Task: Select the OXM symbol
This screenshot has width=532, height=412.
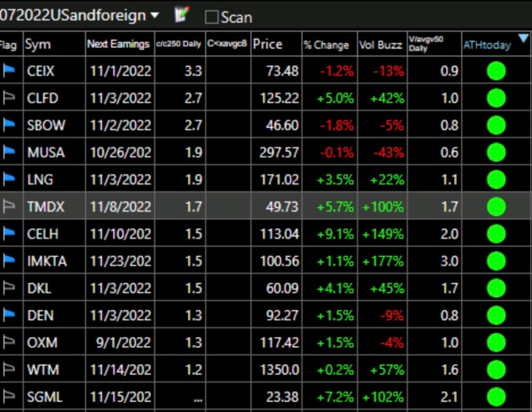Action: coord(42,342)
